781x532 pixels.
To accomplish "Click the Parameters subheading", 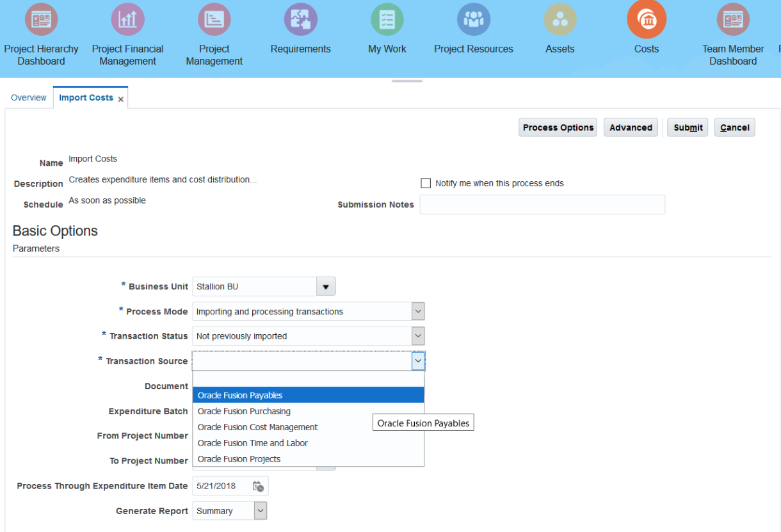I will tap(36, 248).
